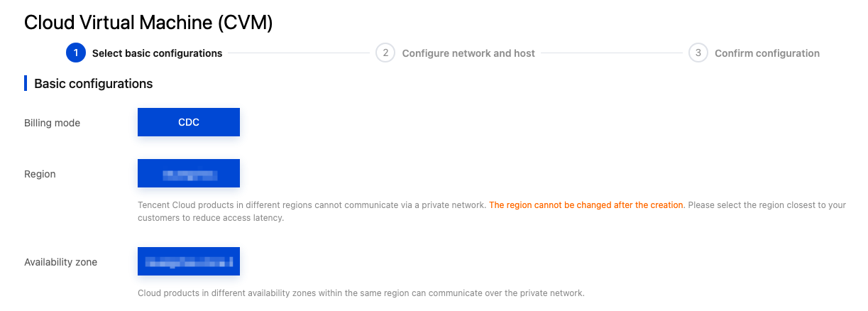
Task: Choose the CDC billing mode option
Action: 189,122
